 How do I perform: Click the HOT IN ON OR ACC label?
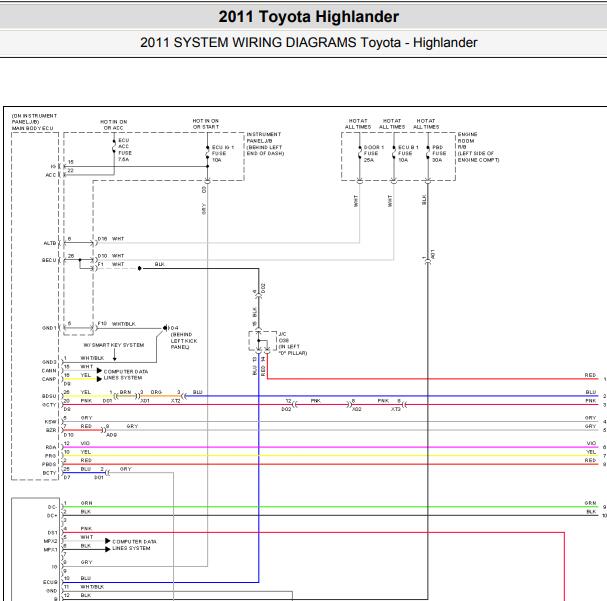click(x=113, y=125)
